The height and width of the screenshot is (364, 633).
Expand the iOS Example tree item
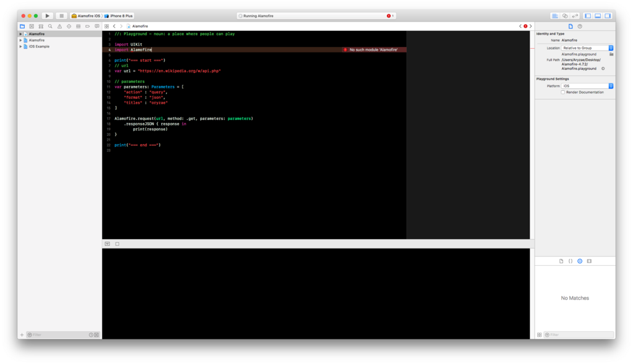pyautogui.click(x=20, y=46)
